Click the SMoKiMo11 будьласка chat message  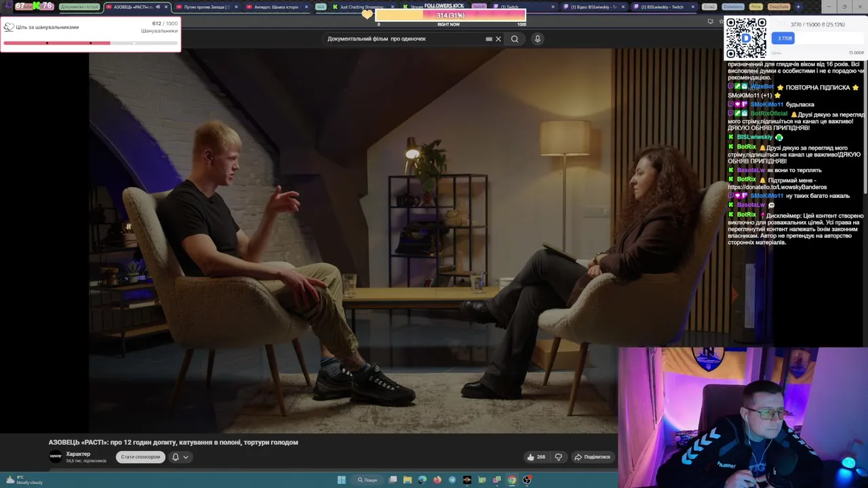tap(771, 104)
